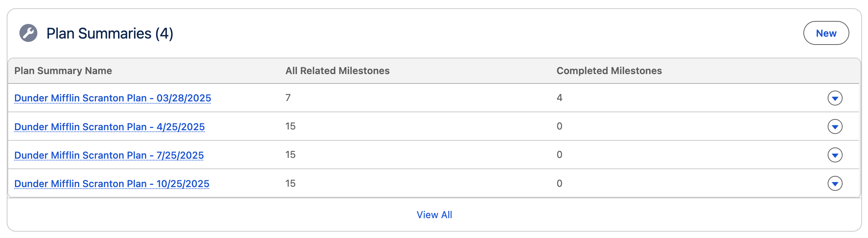Expand row actions for the 7/25/2025 plan

pyautogui.click(x=835, y=155)
